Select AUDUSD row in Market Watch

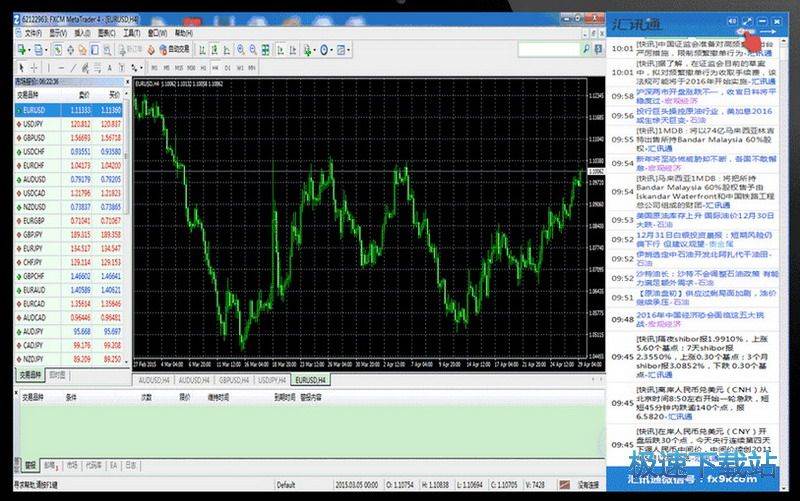pos(68,179)
